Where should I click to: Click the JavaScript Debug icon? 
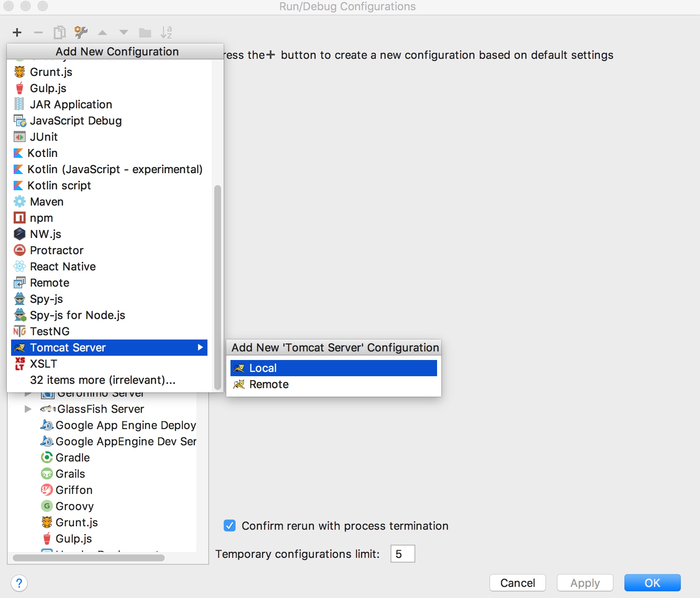20,121
